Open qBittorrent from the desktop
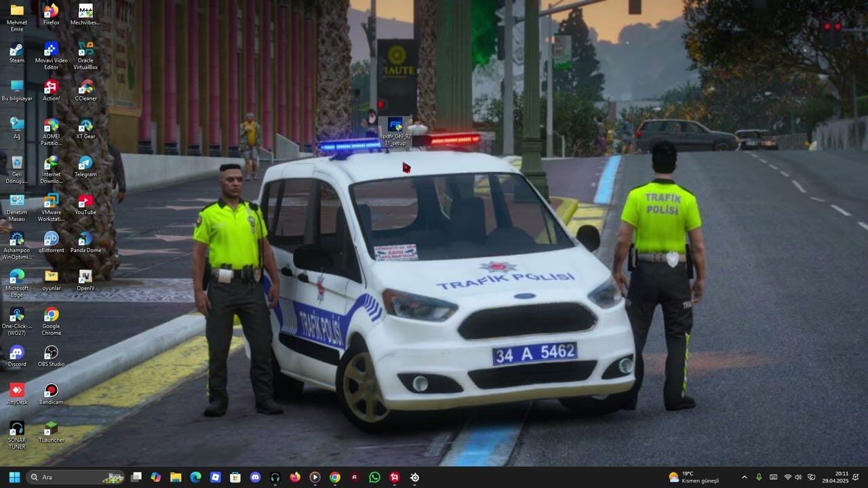Viewport: 868px width, 488px height. pyautogui.click(x=51, y=243)
